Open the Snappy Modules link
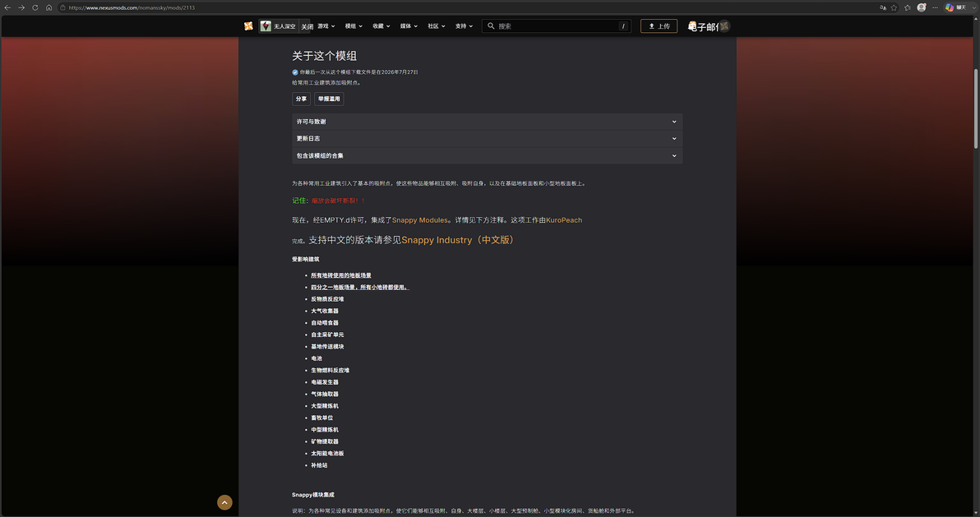 [419, 220]
